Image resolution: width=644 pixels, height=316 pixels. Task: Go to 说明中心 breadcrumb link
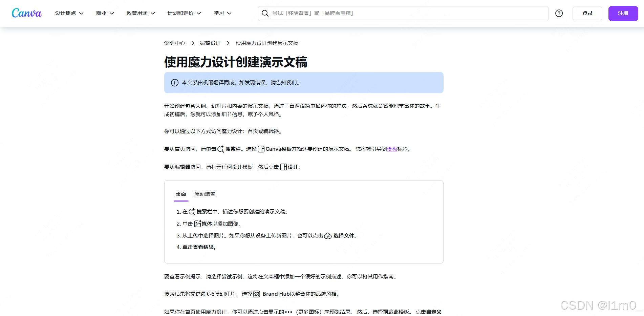175,43
